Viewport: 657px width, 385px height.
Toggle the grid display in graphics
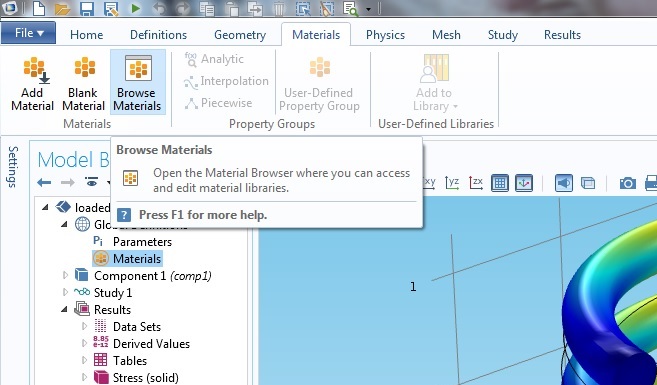click(499, 183)
